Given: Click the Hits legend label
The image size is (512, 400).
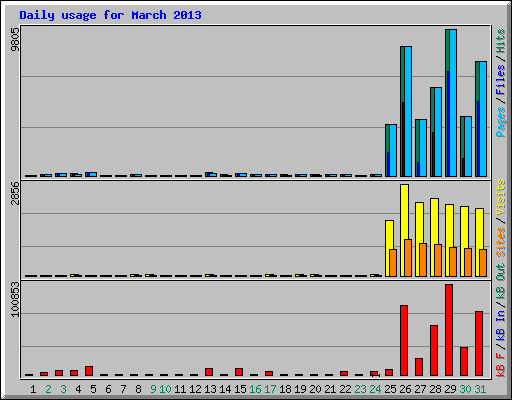Looking at the screenshot, I should (500, 41).
